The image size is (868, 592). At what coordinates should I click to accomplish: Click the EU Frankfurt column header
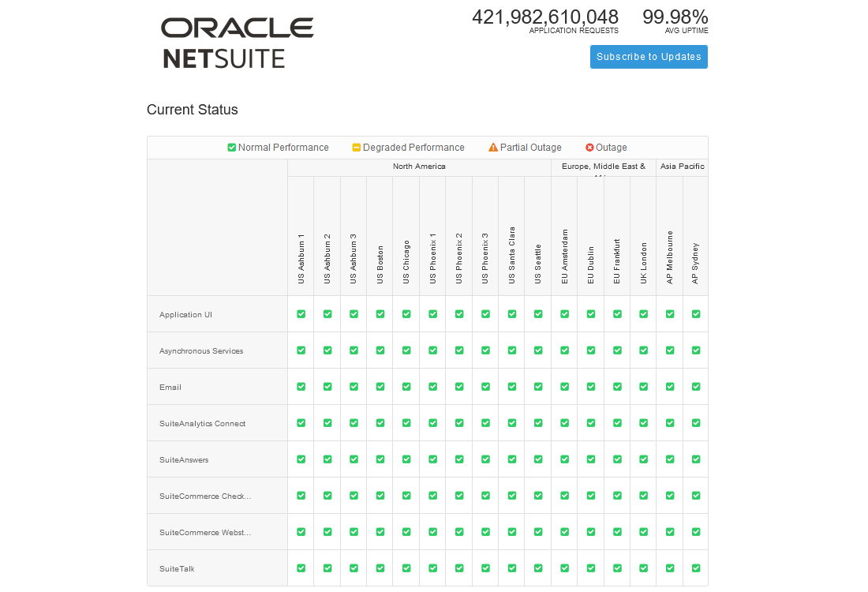point(617,260)
